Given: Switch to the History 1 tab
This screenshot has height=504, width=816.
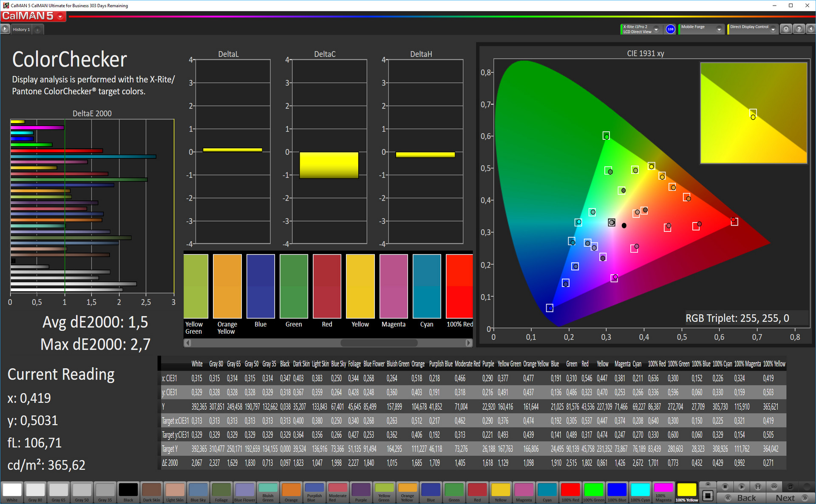Looking at the screenshot, I should pos(21,29).
